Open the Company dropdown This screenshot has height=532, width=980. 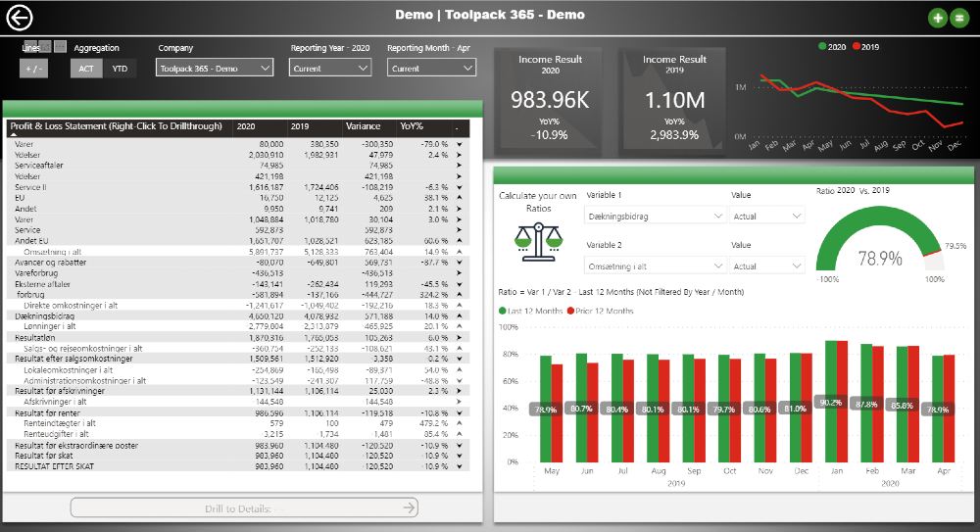[214, 69]
